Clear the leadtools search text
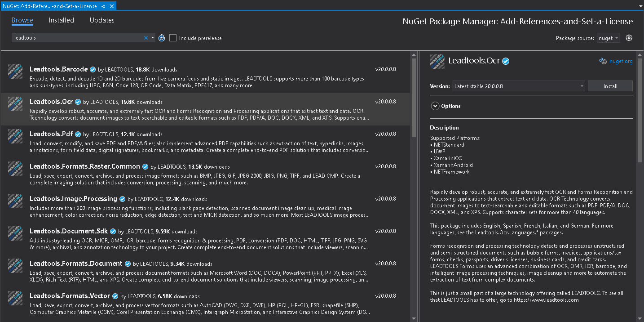644x322 pixels. (x=146, y=38)
